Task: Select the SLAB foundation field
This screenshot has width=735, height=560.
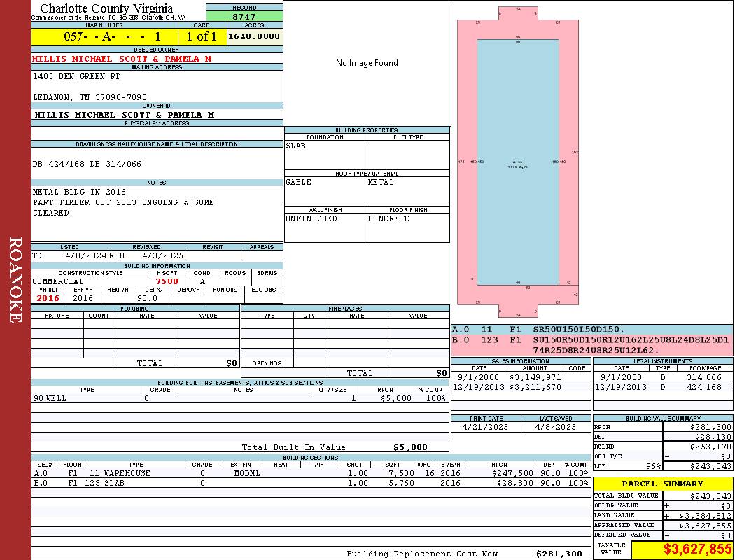Action: point(325,154)
